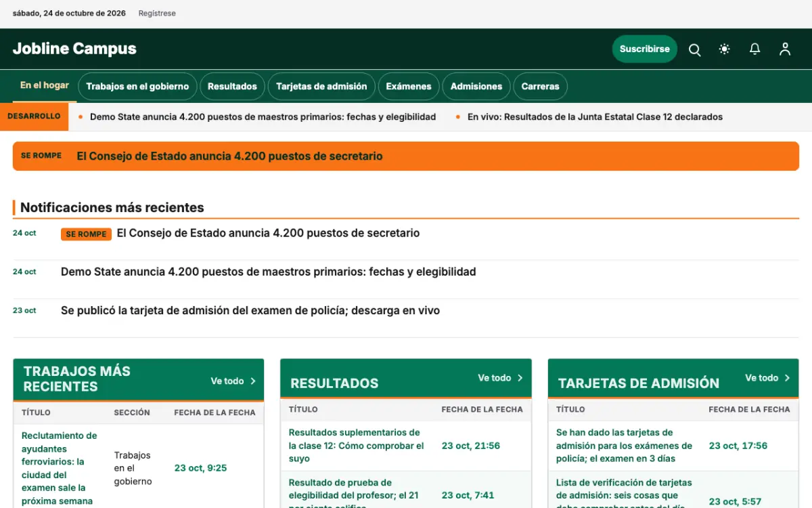Screen dimensions: 812x508
Task: Click Sección column header in Trabajos table
Action: [132, 412]
